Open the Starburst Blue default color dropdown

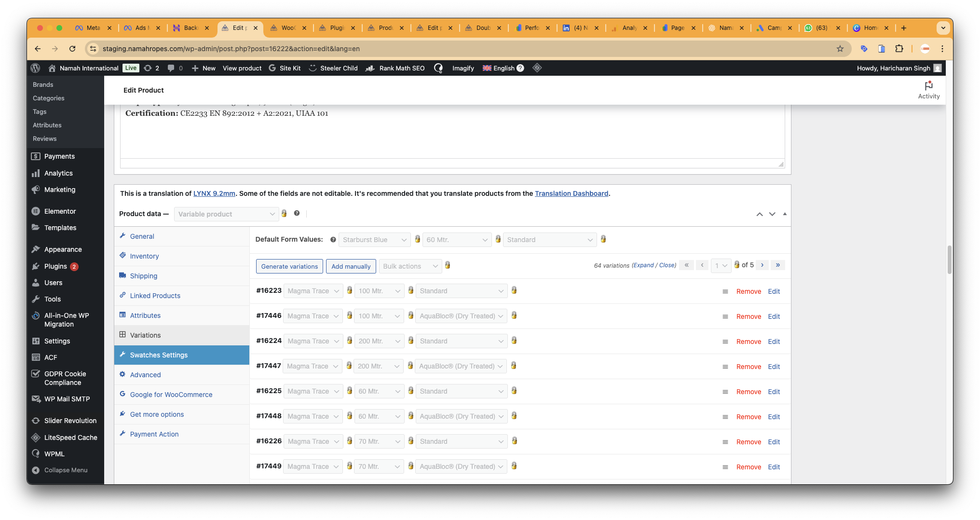(374, 240)
